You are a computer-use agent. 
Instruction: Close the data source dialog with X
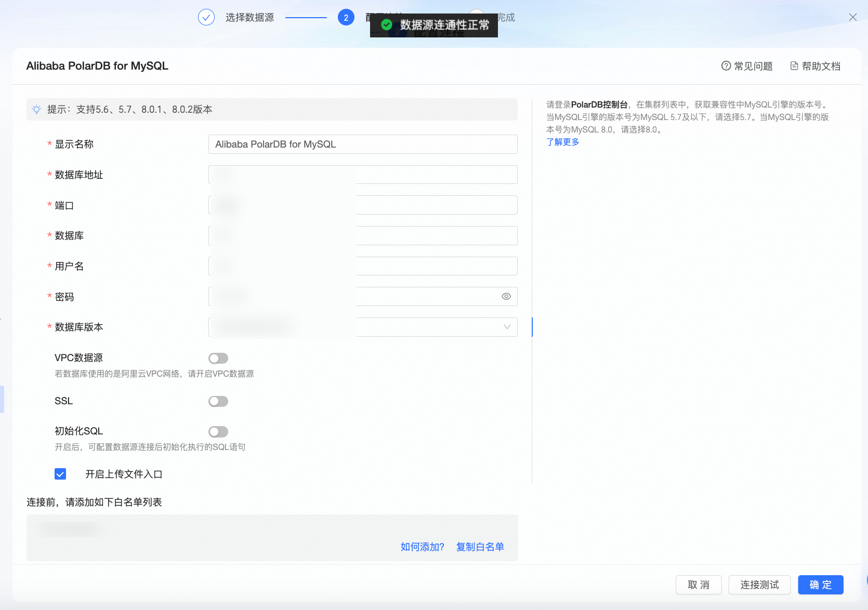click(x=853, y=17)
